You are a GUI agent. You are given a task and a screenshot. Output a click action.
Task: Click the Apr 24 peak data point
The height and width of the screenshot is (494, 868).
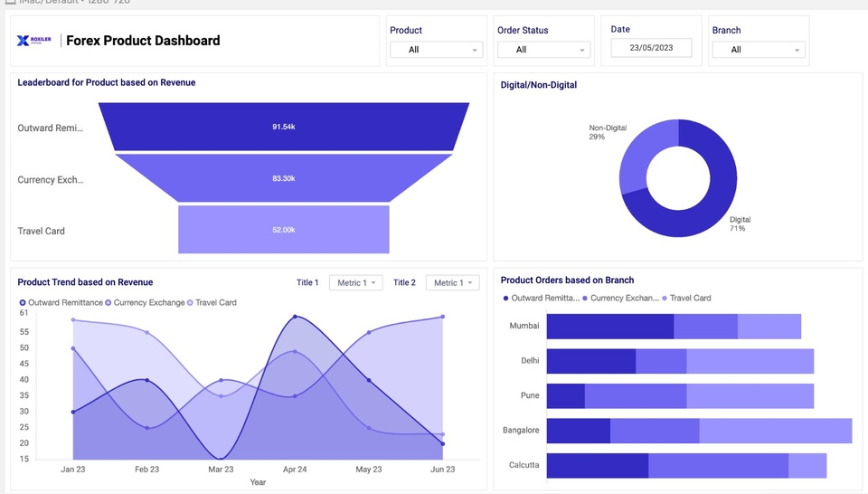click(295, 318)
